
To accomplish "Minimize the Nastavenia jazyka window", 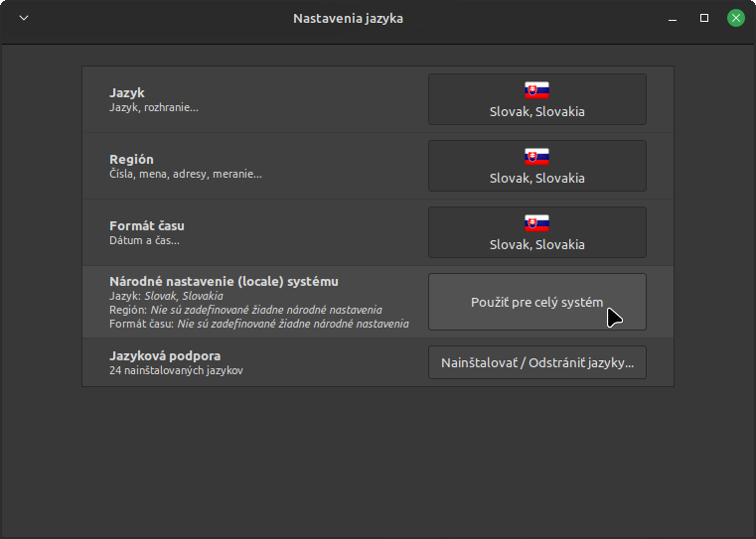I will click(x=673, y=18).
